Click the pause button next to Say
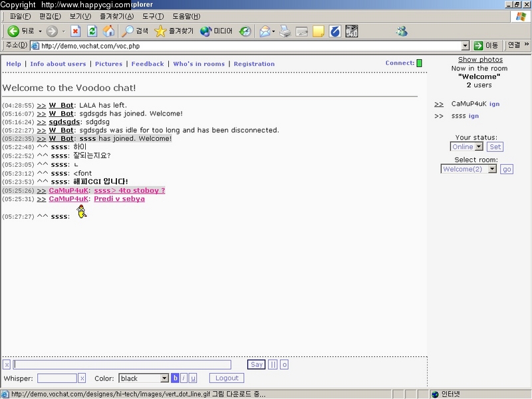The width and height of the screenshot is (532, 399). (273, 364)
